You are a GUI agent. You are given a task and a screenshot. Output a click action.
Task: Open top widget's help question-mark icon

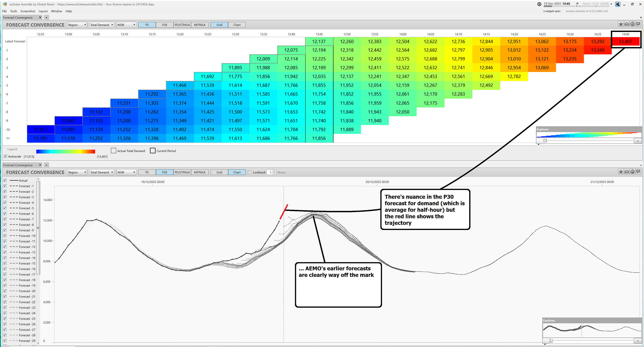[632, 24]
